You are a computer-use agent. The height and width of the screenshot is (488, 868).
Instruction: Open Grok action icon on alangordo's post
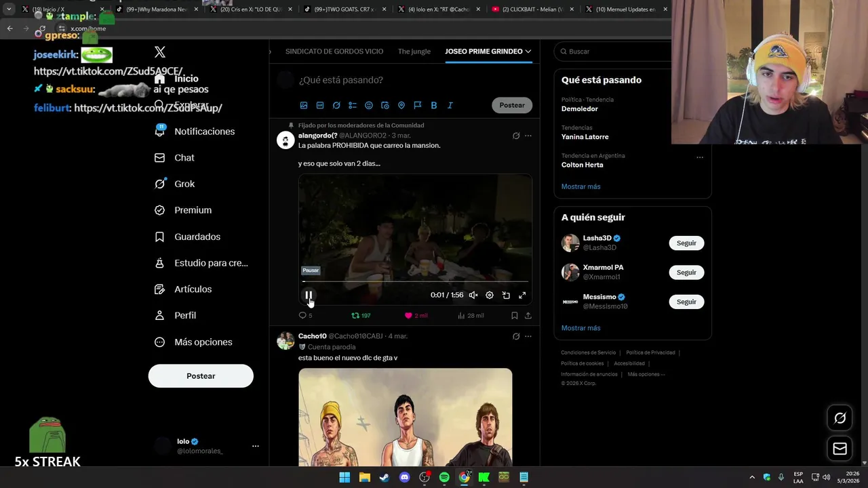[x=516, y=136]
